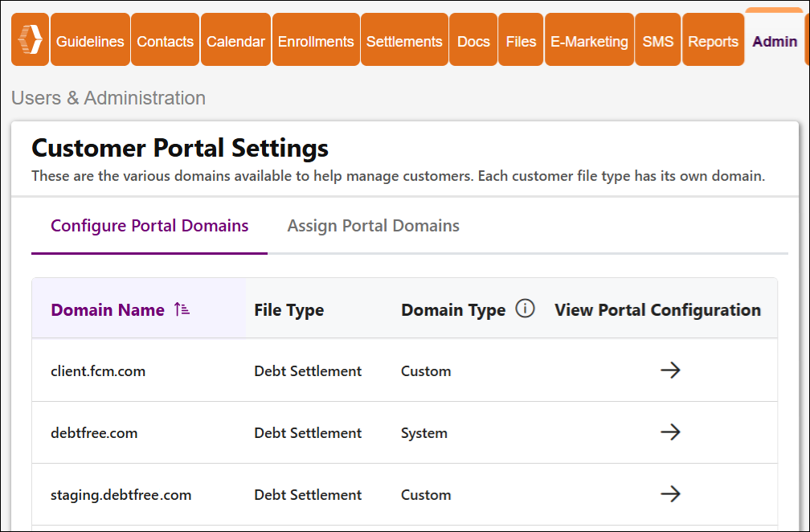Click Custom type in client.fcm.com row

click(x=426, y=370)
